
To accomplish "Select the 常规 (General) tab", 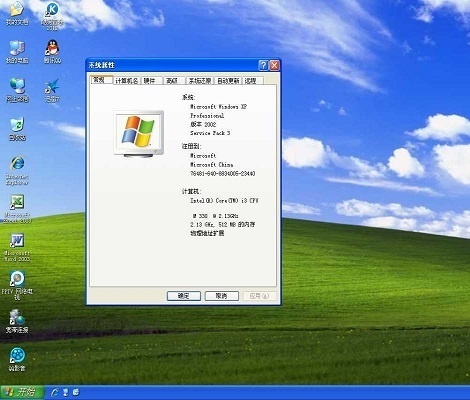I will 101,80.
